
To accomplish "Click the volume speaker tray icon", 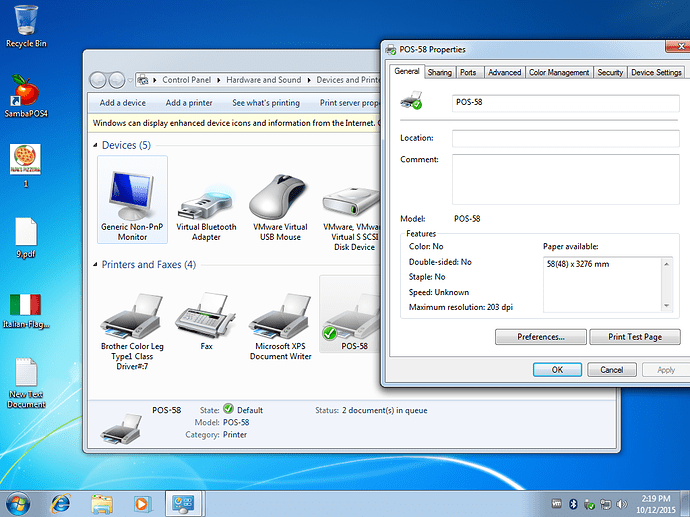I will (x=621, y=504).
